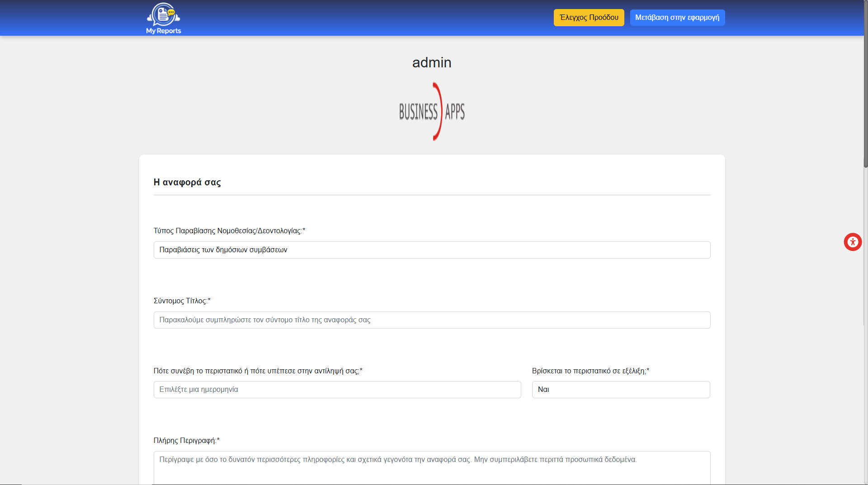Screen dimensions: 868x485
Task: Click the Τύπος Παραβίασης Νομοθεσίας/Δεοντολογίας label
Action: point(229,231)
